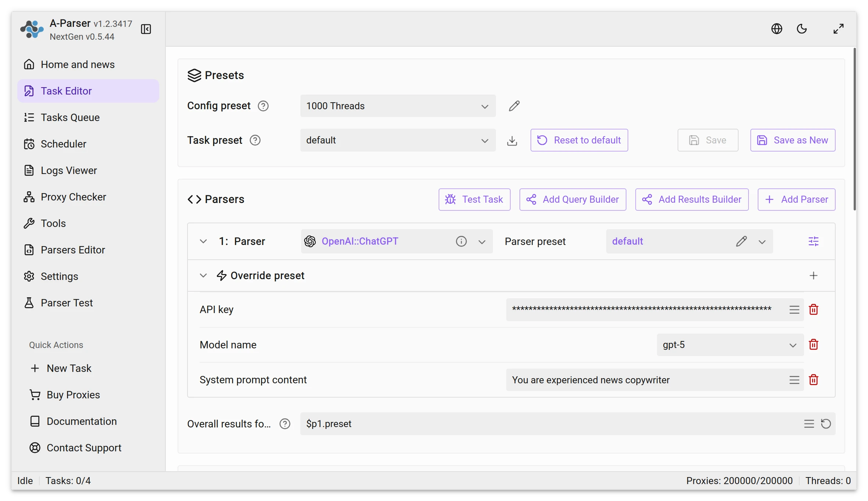The height and width of the screenshot is (501, 868).
Task: Click the Add Parser button
Action: click(x=796, y=199)
